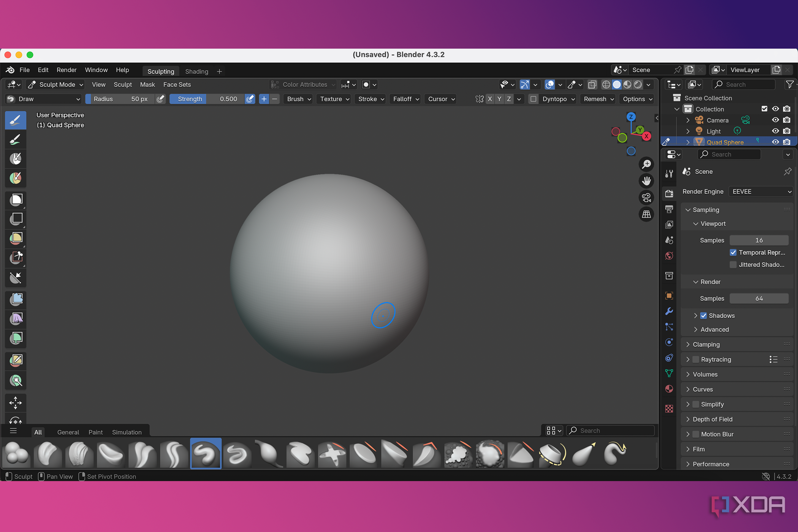Select the Paint brush category tab
This screenshot has height=532, width=798.
(95, 432)
